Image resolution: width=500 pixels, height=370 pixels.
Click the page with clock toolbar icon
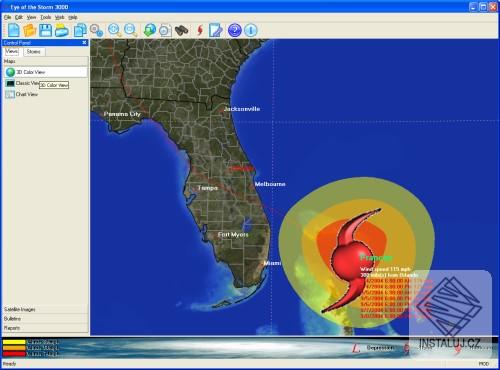[165, 31]
